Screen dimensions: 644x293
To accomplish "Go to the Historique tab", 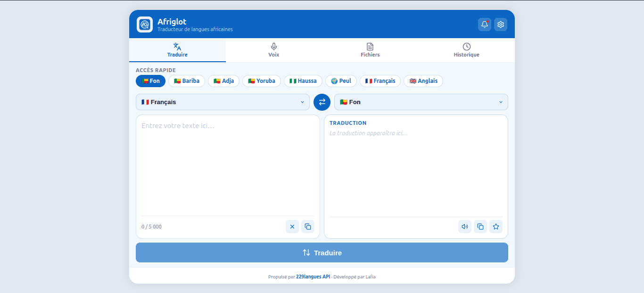I will click(x=467, y=50).
